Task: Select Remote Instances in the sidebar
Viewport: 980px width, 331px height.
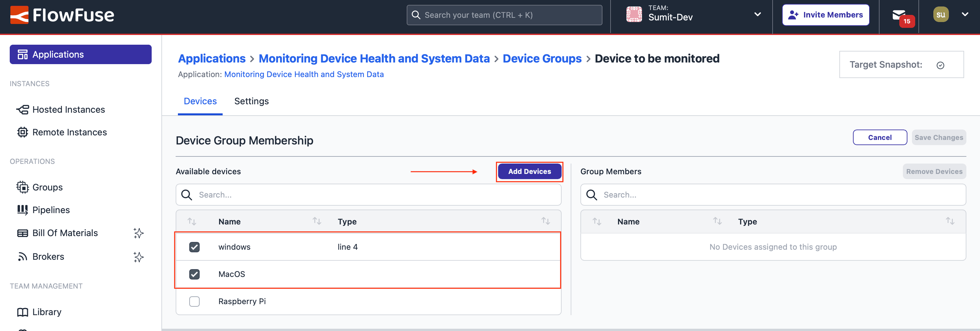Action: 69,132
